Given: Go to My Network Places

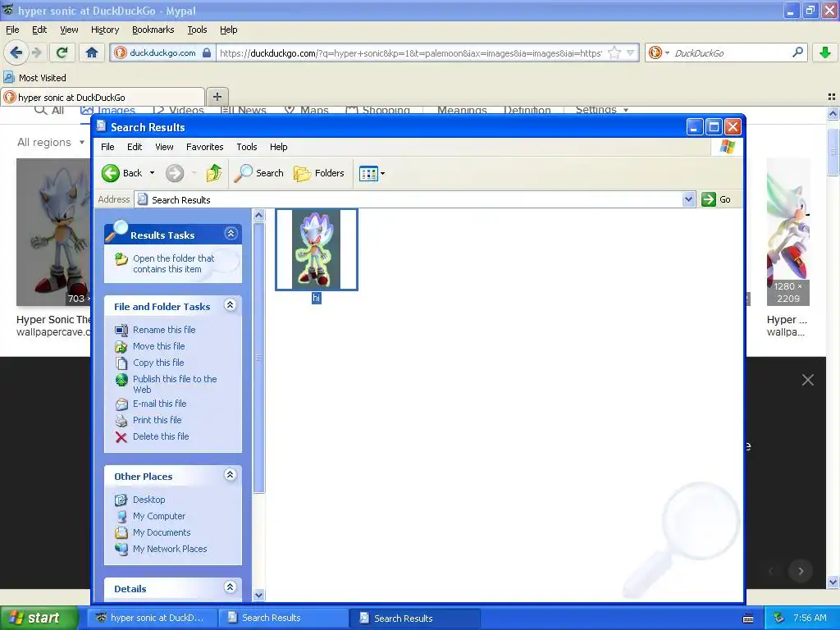Looking at the screenshot, I should 170,549.
